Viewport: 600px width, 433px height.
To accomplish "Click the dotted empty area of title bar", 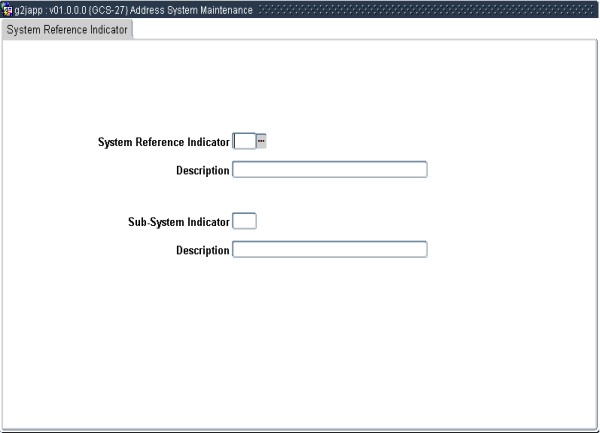I will [420, 9].
